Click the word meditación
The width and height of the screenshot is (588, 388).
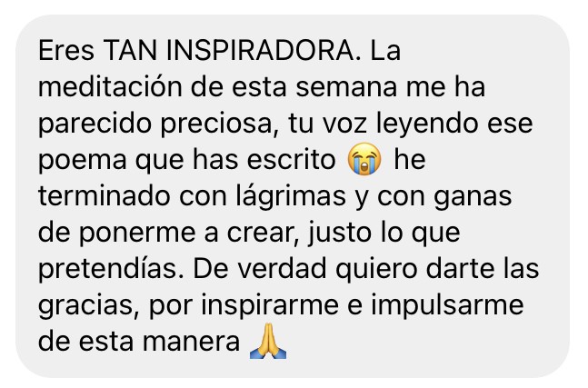coord(110,86)
